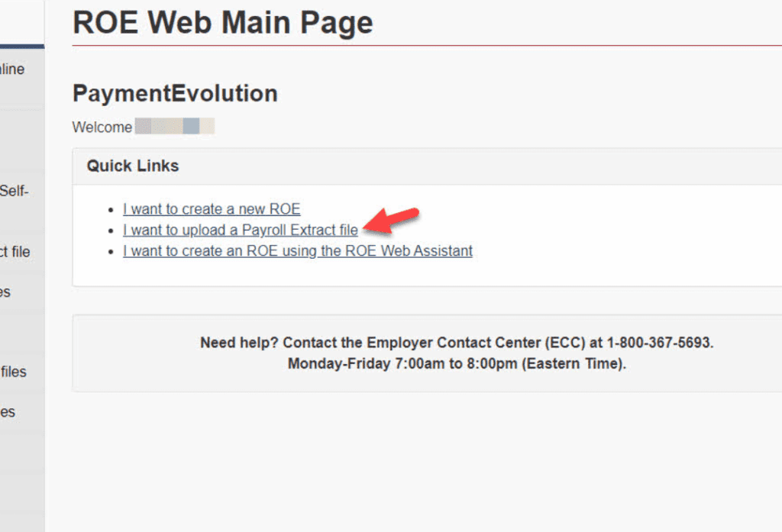Click the 'ROE Web Main Page' heading
This screenshot has width=782, height=532.
pyautogui.click(x=222, y=23)
